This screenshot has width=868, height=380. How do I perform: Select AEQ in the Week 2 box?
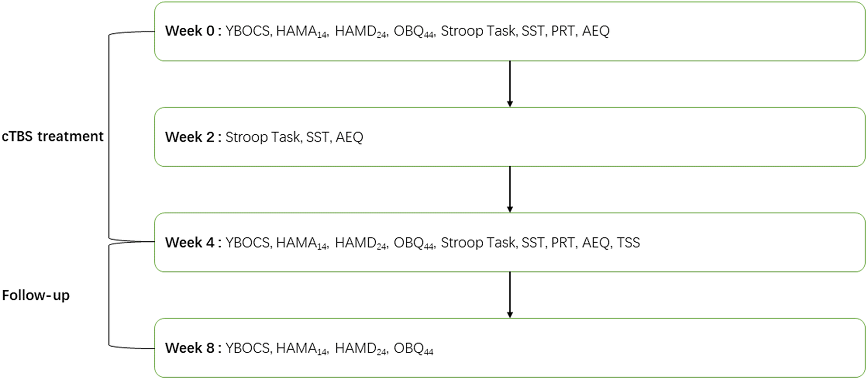point(349,137)
